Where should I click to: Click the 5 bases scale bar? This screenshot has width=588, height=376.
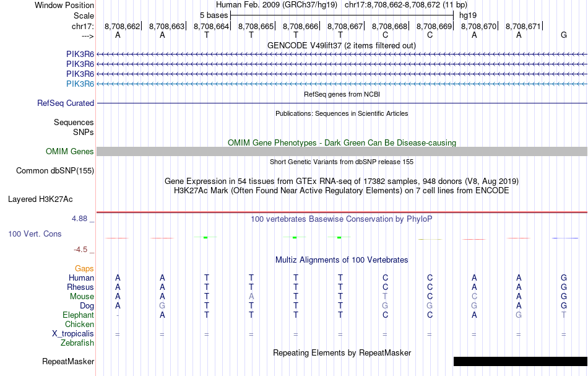342,15
